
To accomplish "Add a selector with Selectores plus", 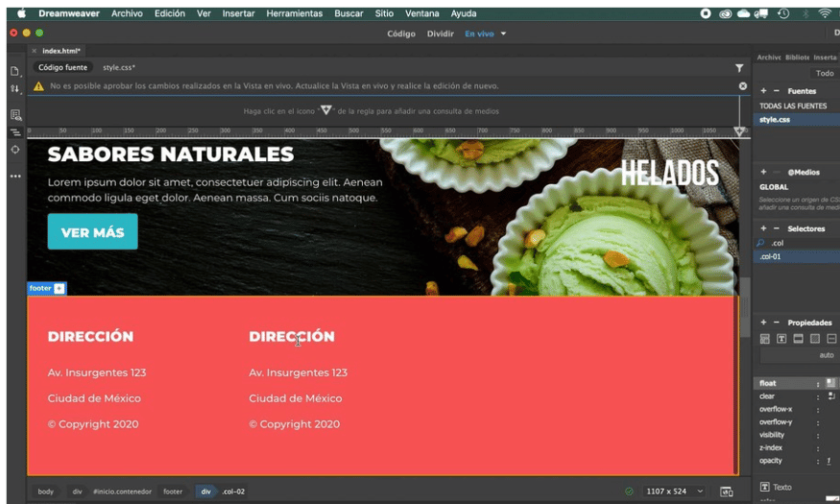I will (x=763, y=228).
